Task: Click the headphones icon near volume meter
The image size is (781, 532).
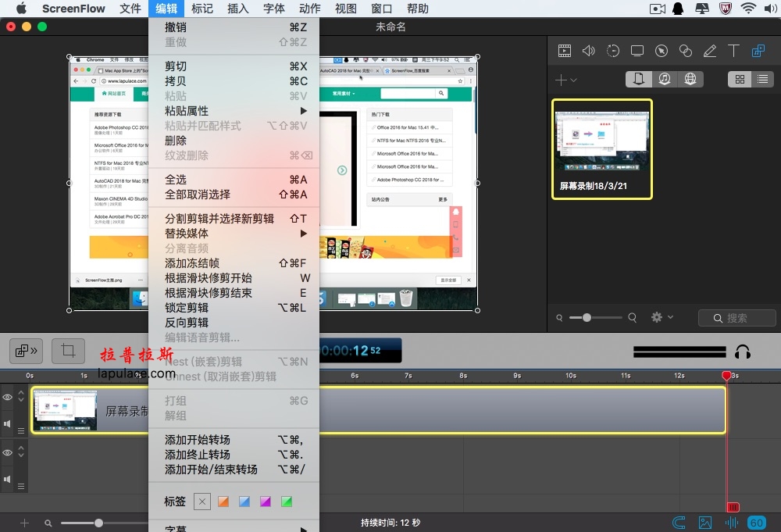Action: pos(743,352)
